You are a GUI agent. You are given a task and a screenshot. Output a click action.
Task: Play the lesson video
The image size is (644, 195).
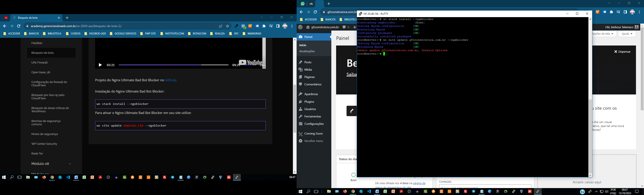pos(100,65)
